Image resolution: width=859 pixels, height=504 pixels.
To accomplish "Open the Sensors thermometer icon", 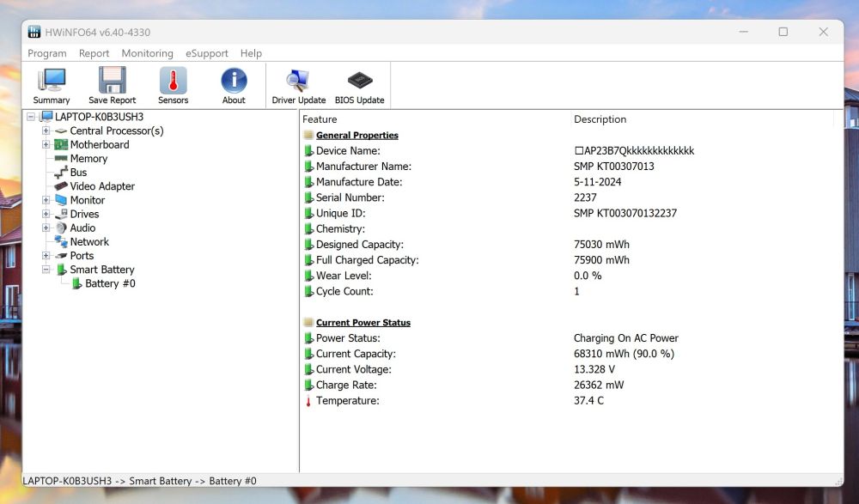I will coord(173,82).
